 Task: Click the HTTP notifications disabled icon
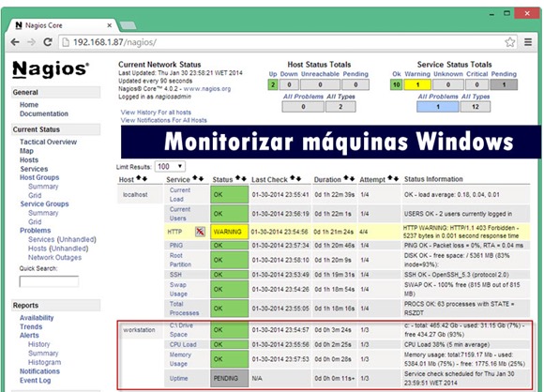tap(200, 232)
